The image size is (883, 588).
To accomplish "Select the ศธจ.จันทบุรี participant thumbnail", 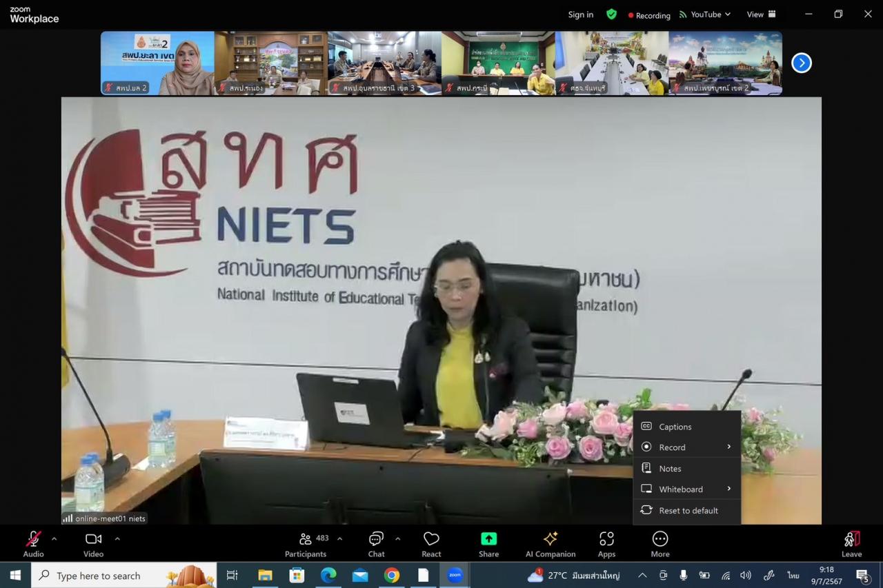I will pyautogui.click(x=612, y=63).
